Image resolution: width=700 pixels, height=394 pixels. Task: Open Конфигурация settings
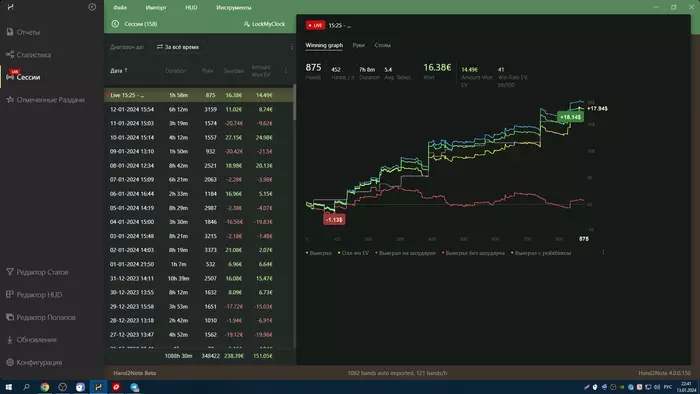34,362
